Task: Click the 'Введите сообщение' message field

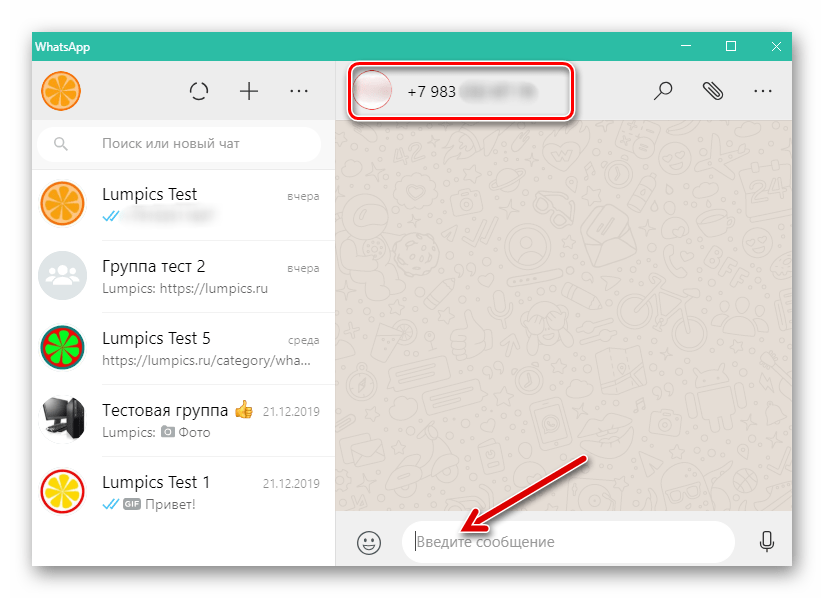Action: (x=568, y=542)
